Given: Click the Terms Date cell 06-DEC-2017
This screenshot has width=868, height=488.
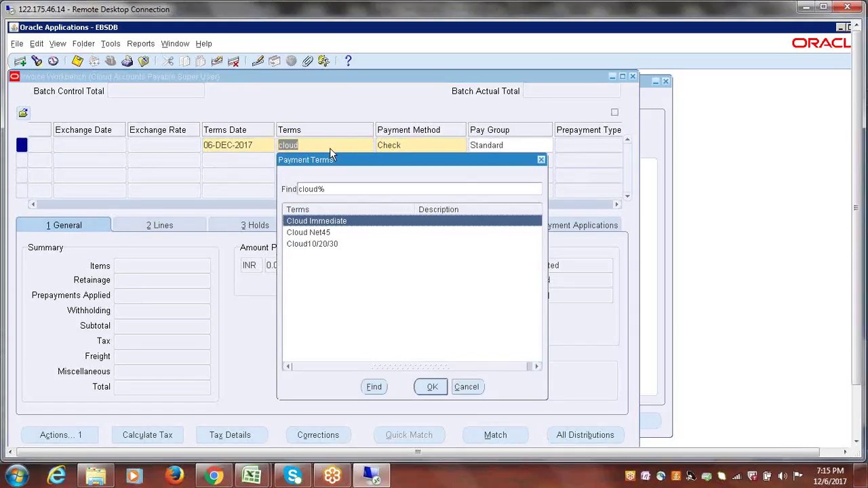Looking at the screenshot, I should [x=239, y=145].
